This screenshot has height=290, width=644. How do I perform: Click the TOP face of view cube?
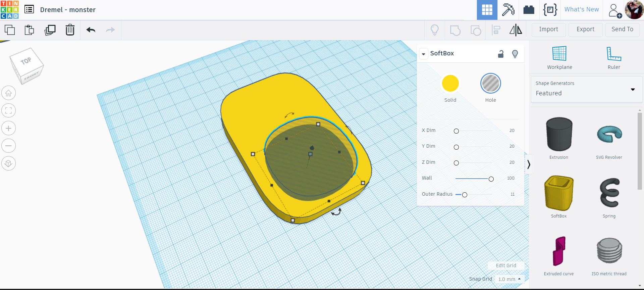[x=26, y=61]
